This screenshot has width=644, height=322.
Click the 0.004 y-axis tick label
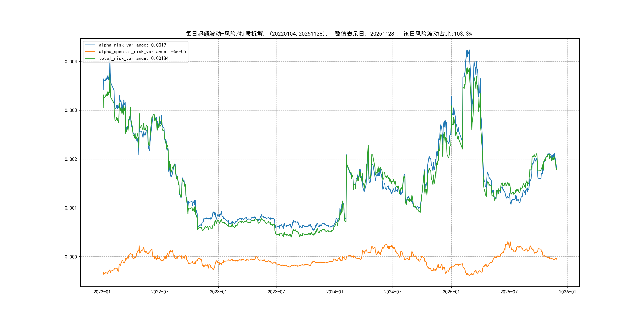71,62
